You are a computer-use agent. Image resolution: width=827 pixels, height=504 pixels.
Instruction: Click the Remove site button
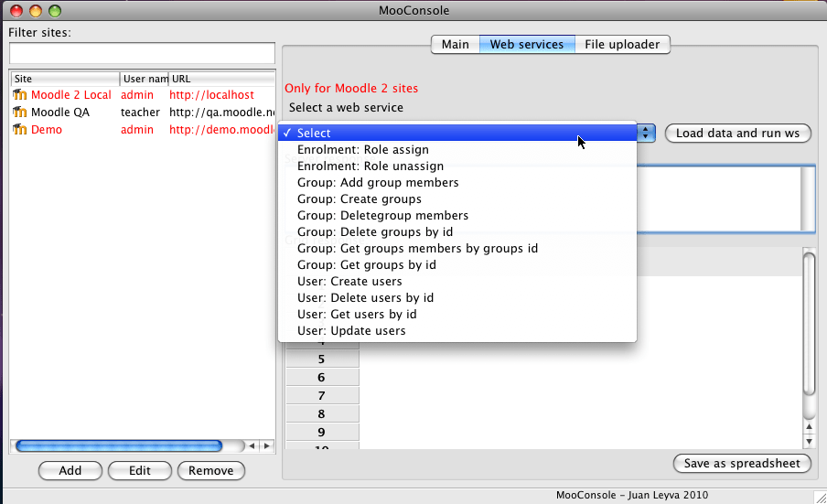click(x=211, y=470)
